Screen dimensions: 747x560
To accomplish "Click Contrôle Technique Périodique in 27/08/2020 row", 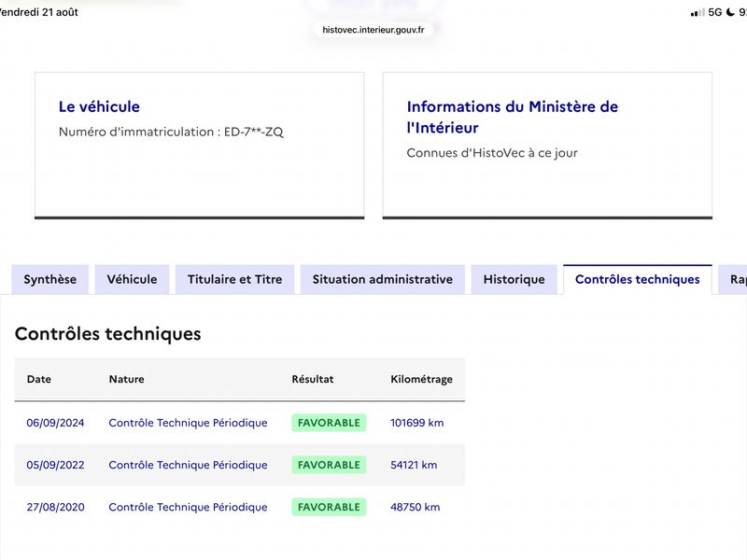I will click(188, 507).
